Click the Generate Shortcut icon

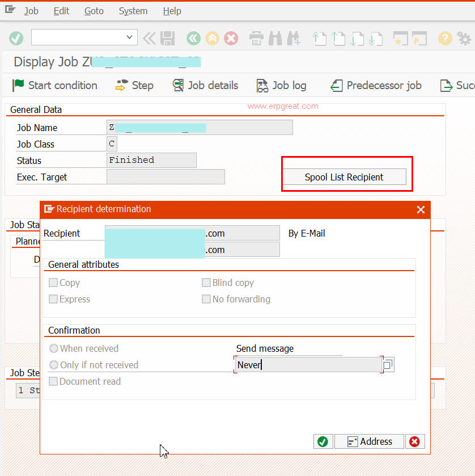tap(419, 39)
